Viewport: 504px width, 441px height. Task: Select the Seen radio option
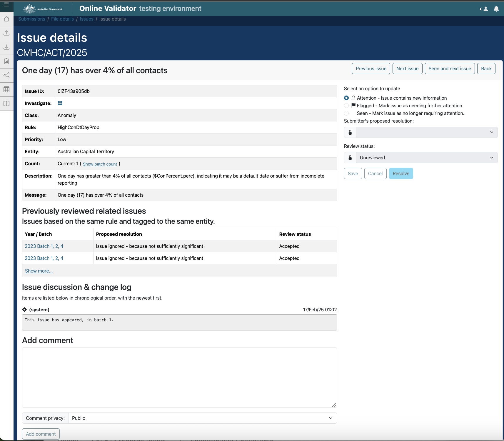[x=346, y=113]
